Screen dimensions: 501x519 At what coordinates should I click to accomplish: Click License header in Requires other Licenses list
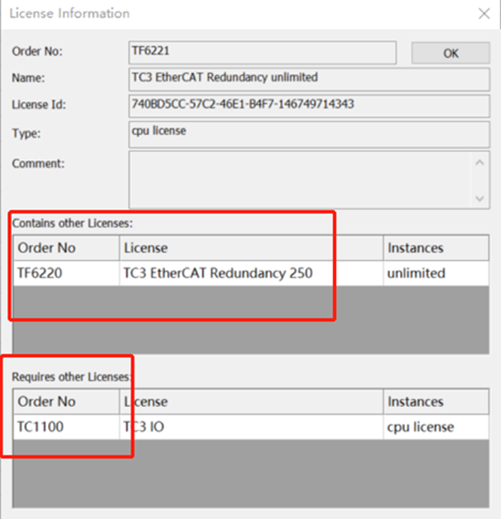click(x=251, y=402)
